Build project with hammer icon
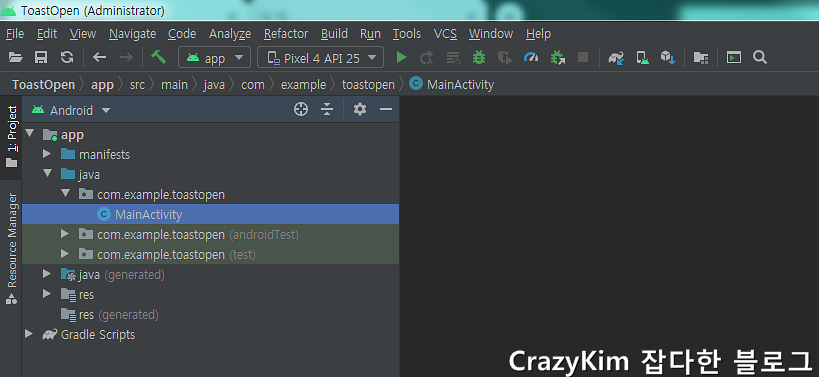819x377 pixels. (158, 56)
